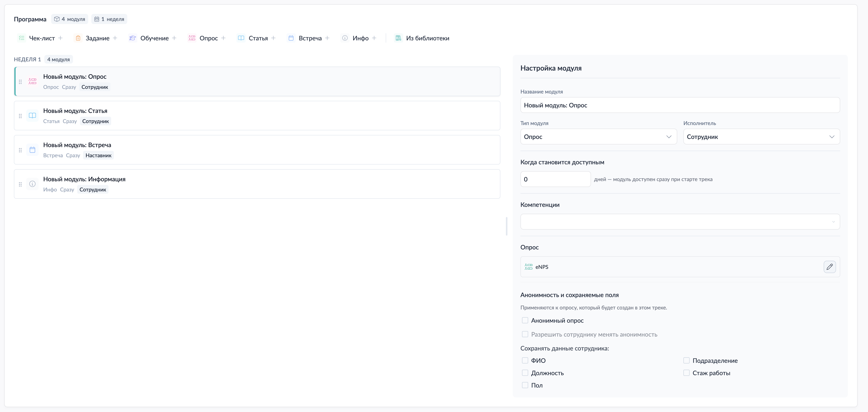Select the Новый модуль: Опрос row
Viewport: 868px width, 412px height.
pyautogui.click(x=257, y=82)
